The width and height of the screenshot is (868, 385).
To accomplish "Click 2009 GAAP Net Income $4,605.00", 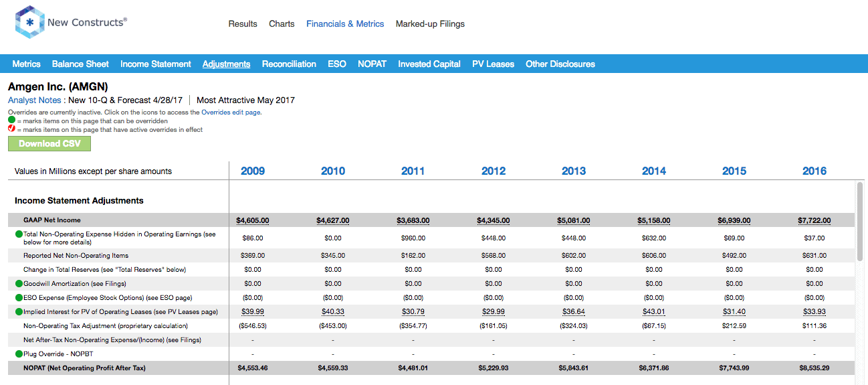I will coord(253,220).
